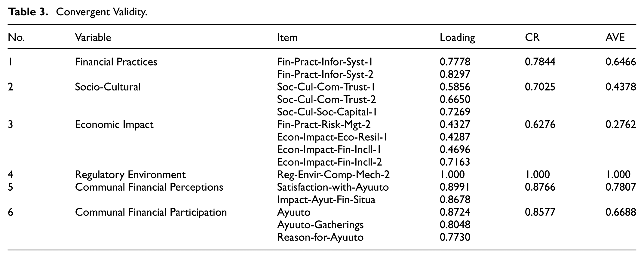The image size is (644, 258).
Task: Click the Soc-Cul-Soc-Capital-1 item
Action: 327,112
